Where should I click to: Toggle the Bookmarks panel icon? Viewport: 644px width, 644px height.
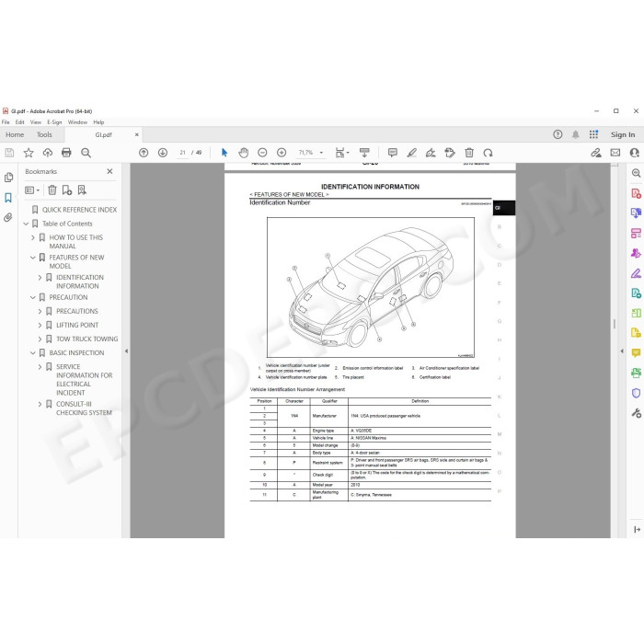tap(8, 198)
